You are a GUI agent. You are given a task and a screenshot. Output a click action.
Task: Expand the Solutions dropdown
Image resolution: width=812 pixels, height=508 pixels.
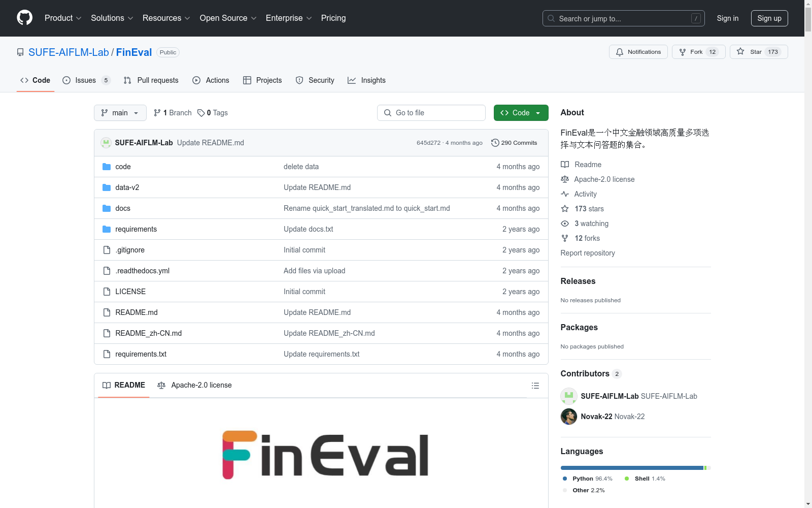tap(112, 18)
